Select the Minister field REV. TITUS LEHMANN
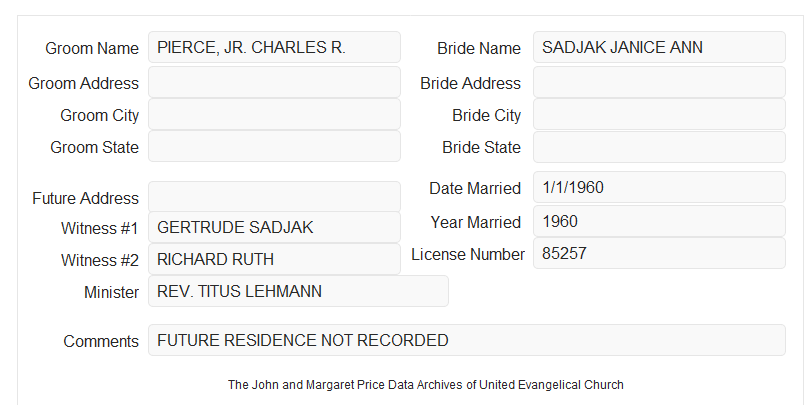The width and height of the screenshot is (805, 405). click(x=298, y=291)
